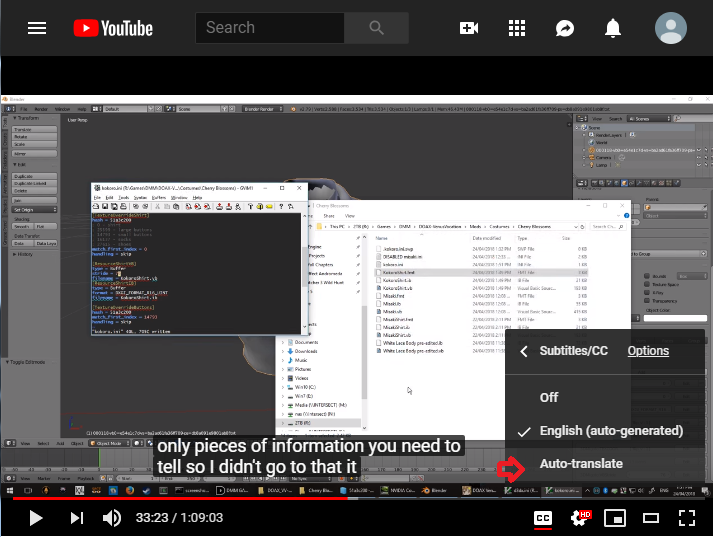Open the notifications bell
This screenshot has width=713, height=537.
(613, 28)
